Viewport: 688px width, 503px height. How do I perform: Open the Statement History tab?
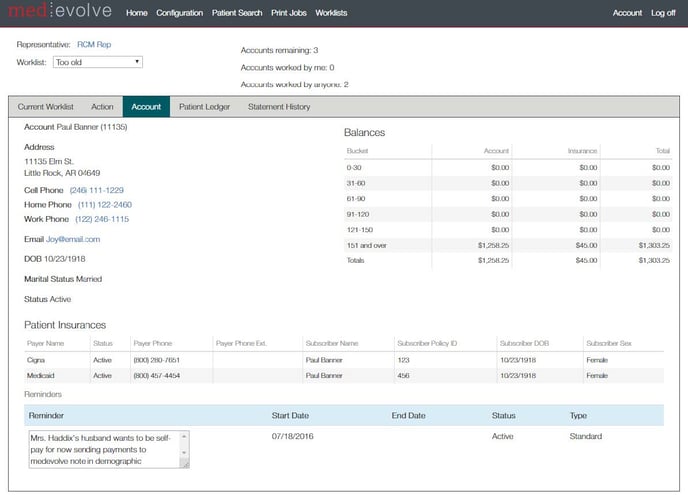(x=279, y=107)
